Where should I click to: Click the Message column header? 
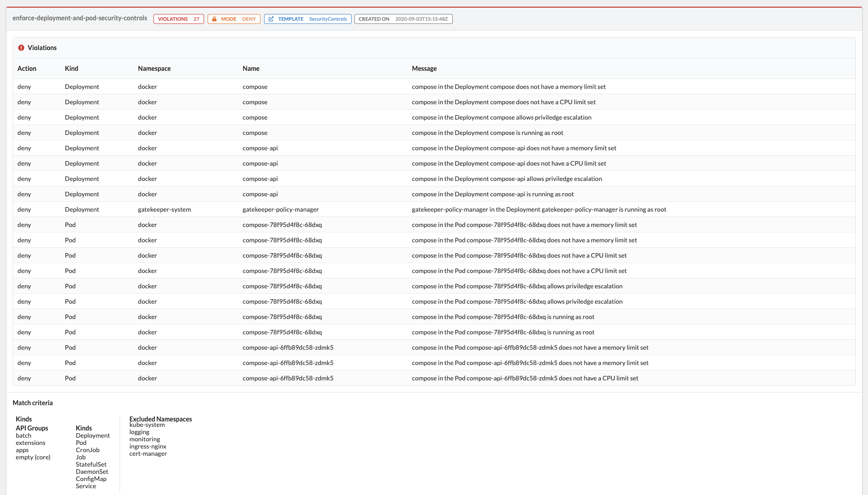click(424, 69)
